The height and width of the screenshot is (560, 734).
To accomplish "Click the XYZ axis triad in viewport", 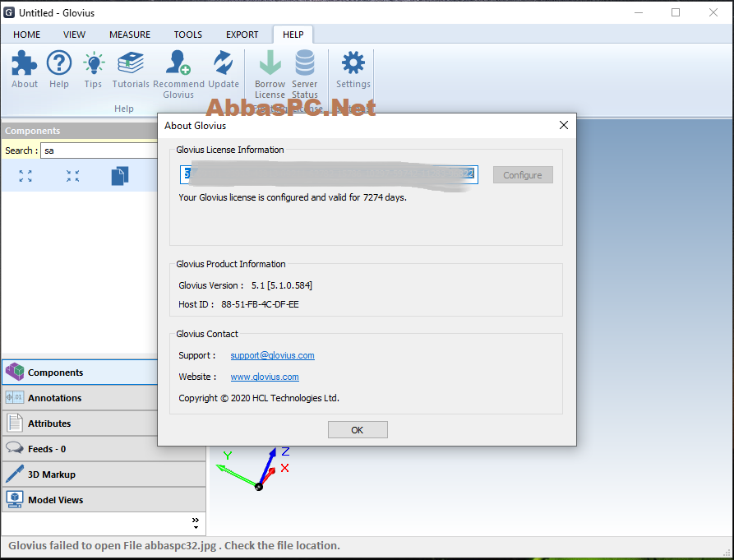I will pos(253,469).
